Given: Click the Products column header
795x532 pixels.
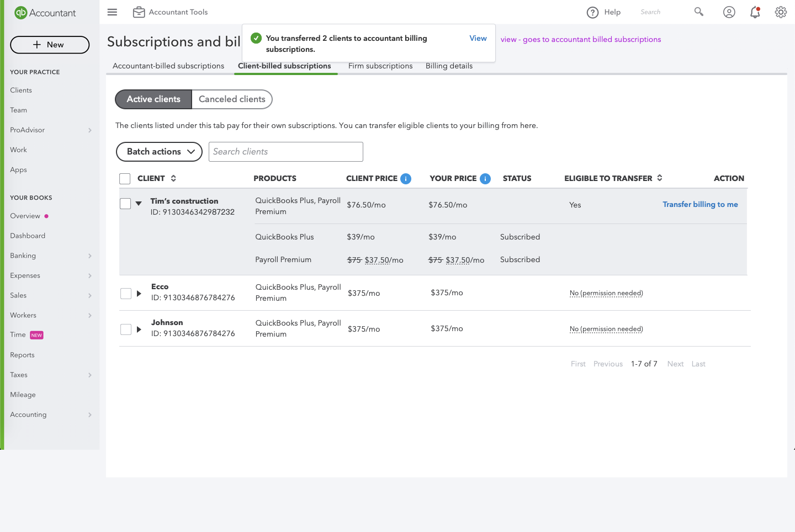Looking at the screenshot, I should 275,179.
